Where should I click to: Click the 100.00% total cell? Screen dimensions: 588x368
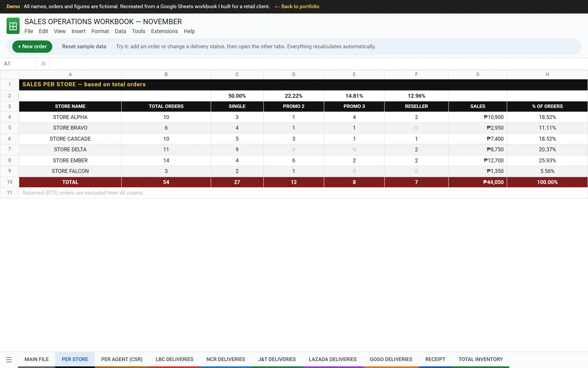point(547,182)
